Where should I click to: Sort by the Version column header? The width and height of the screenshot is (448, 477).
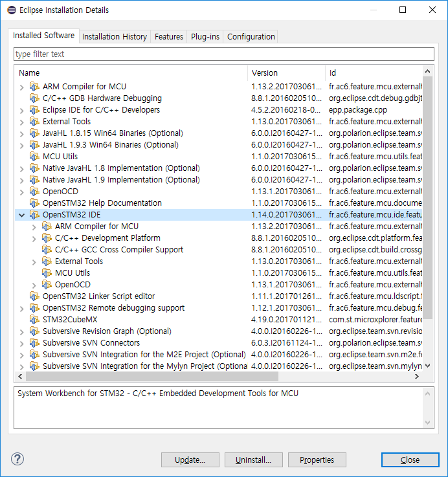pyautogui.click(x=286, y=73)
